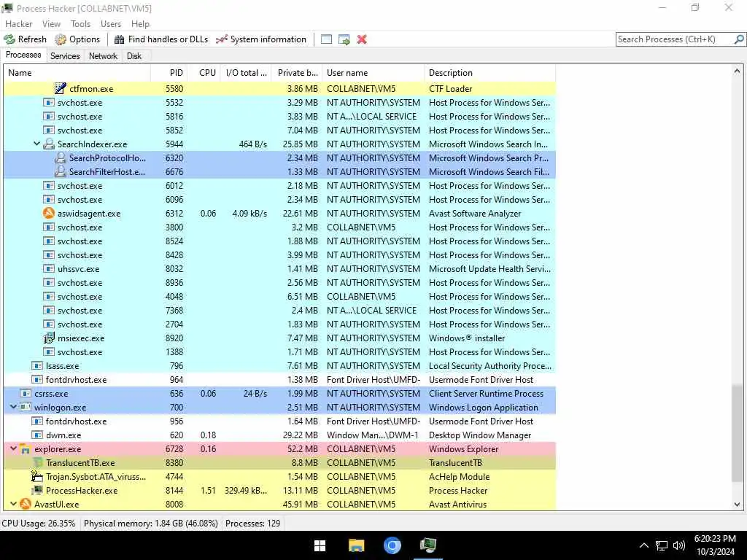Click the AvastUI.exe orange icon
Viewport: 747px width, 560px height.
click(x=26, y=505)
